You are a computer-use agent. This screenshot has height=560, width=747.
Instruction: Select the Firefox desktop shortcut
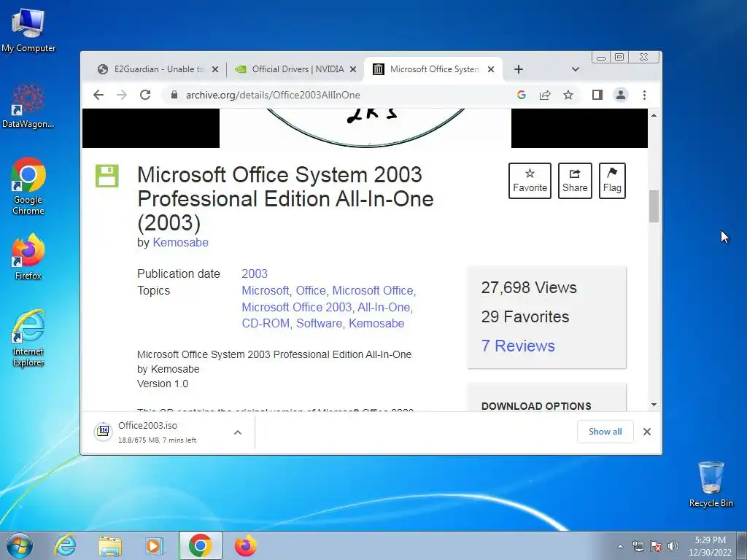point(28,257)
